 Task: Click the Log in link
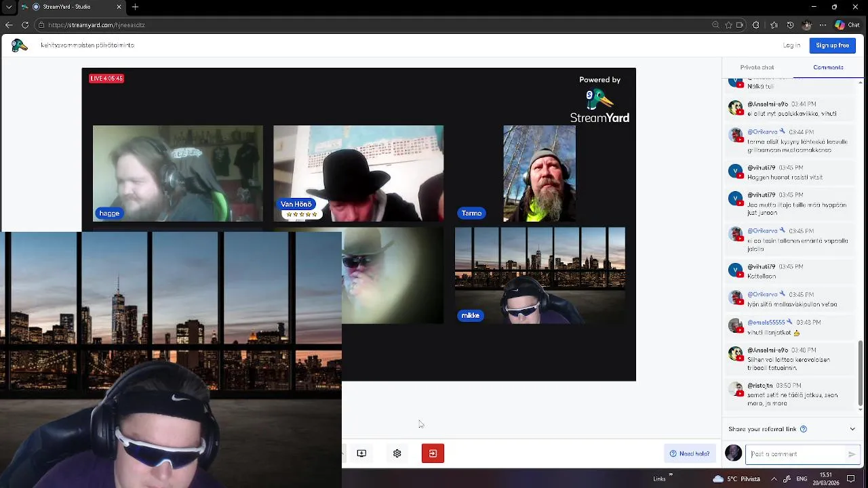(791, 45)
